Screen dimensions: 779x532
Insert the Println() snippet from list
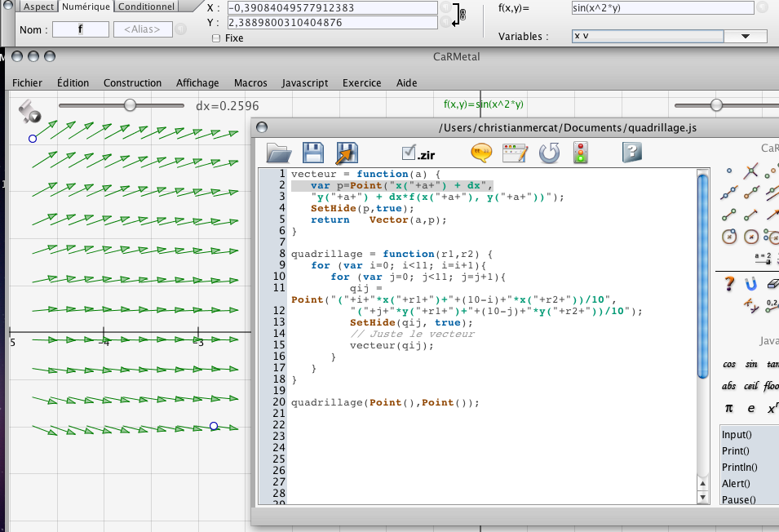click(740, 468)
